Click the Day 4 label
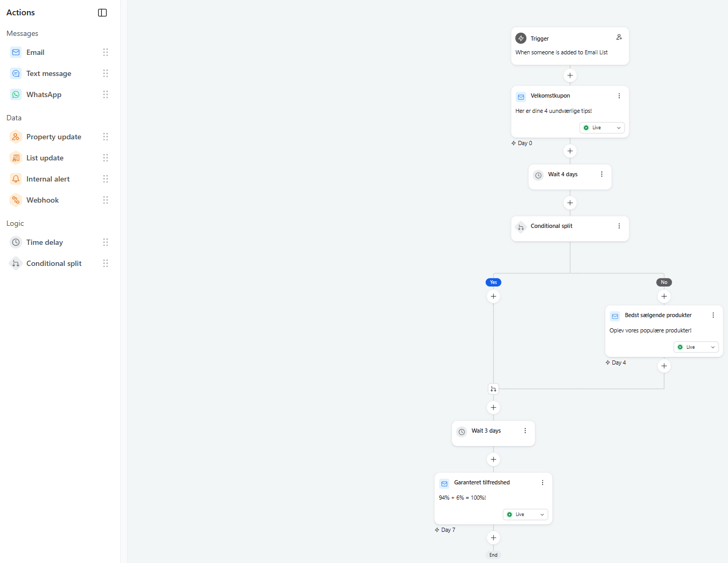 [616, 363]
